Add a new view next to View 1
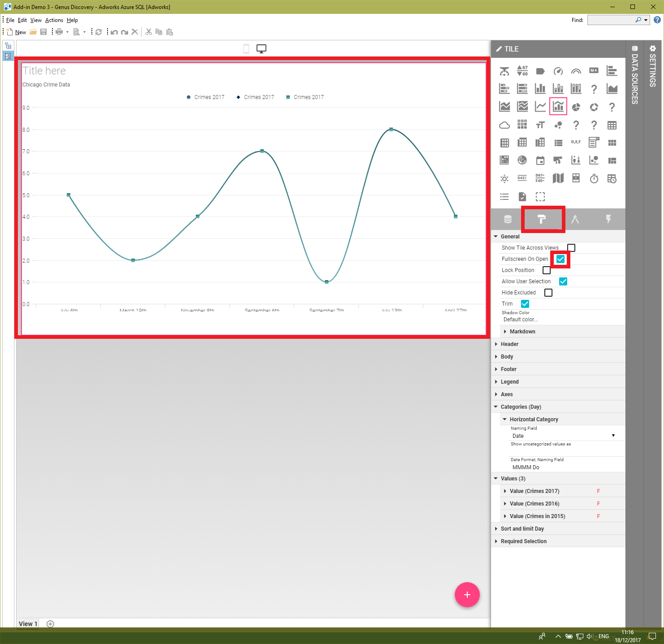 pos(50,624)
